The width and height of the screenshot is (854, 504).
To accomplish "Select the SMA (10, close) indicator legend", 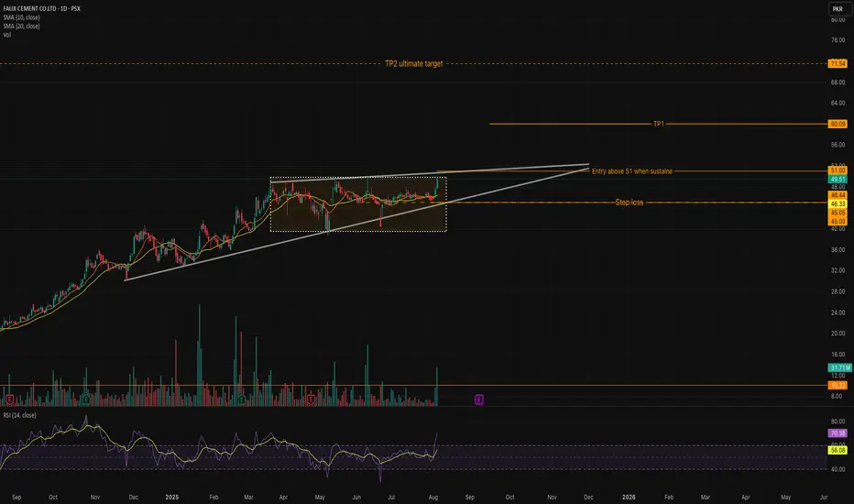I will pos(21,17).
